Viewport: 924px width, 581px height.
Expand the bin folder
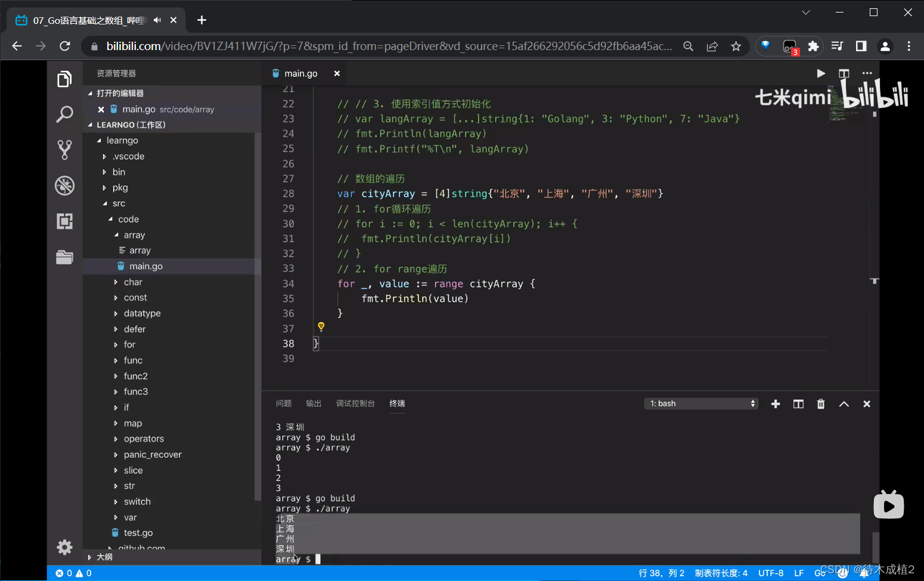tap(105, 172)
